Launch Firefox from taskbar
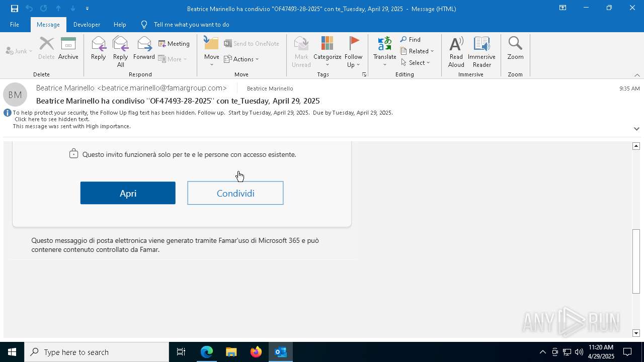 tap(256, 352)
